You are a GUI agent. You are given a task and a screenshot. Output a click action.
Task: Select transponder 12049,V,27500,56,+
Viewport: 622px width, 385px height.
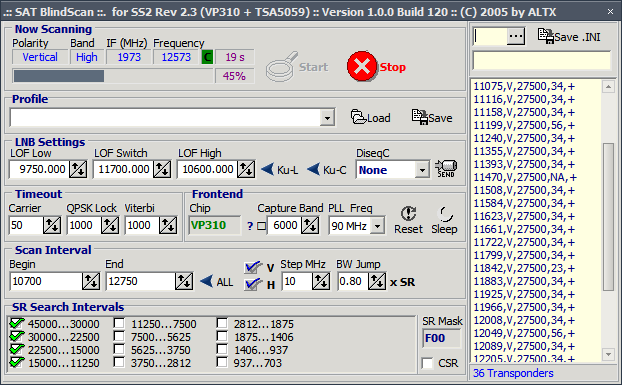[524, 333]
